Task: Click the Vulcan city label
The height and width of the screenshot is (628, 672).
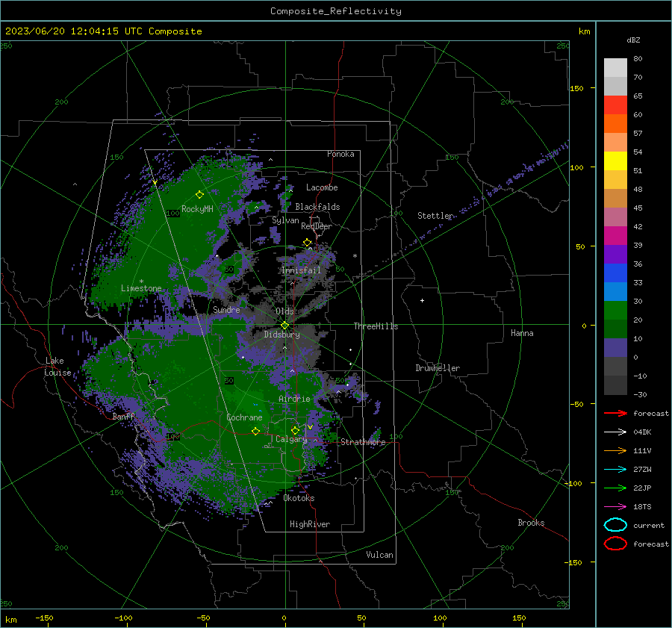Action: click(x=379, y=555)
